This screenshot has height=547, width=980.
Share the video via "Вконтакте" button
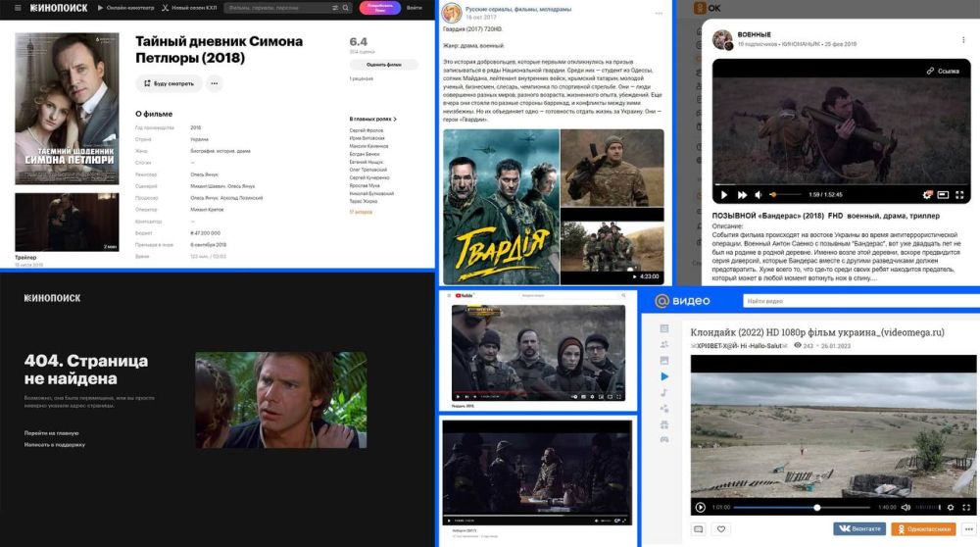[858, 529]
